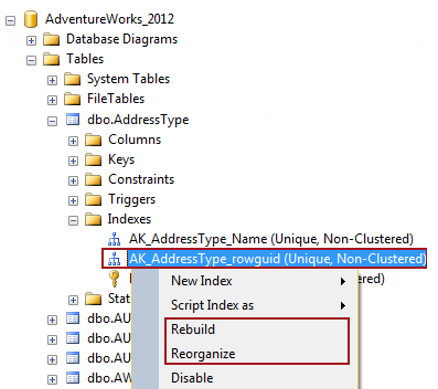Image resolution: width=438 pixels, height=389 pixels.
Task: Expand the Keys folder node
Action: pyautogui.click(x=73, y=161)
